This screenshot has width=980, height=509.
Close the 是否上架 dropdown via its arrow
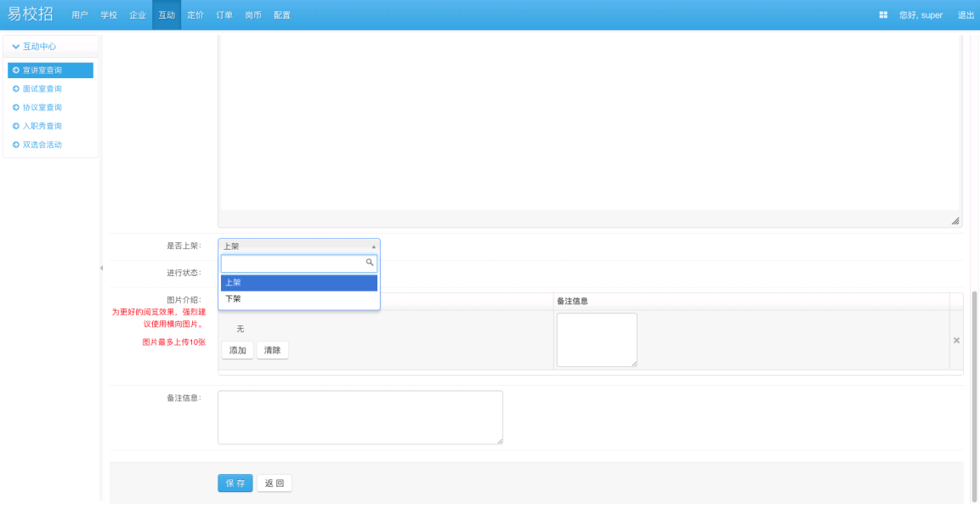373,246
